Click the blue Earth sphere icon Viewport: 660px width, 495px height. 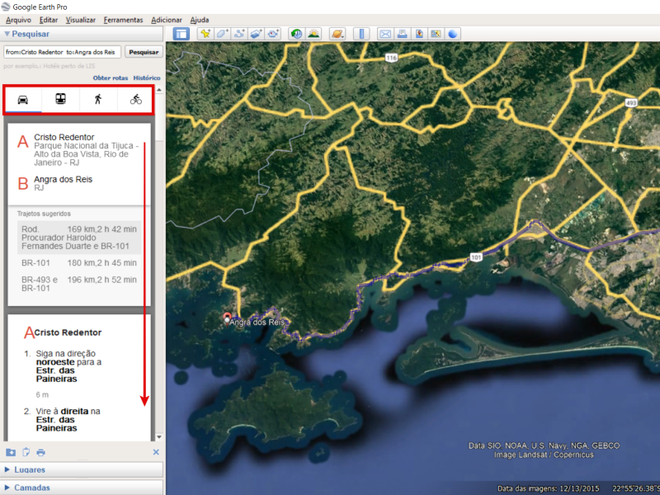tap(452, 34)
